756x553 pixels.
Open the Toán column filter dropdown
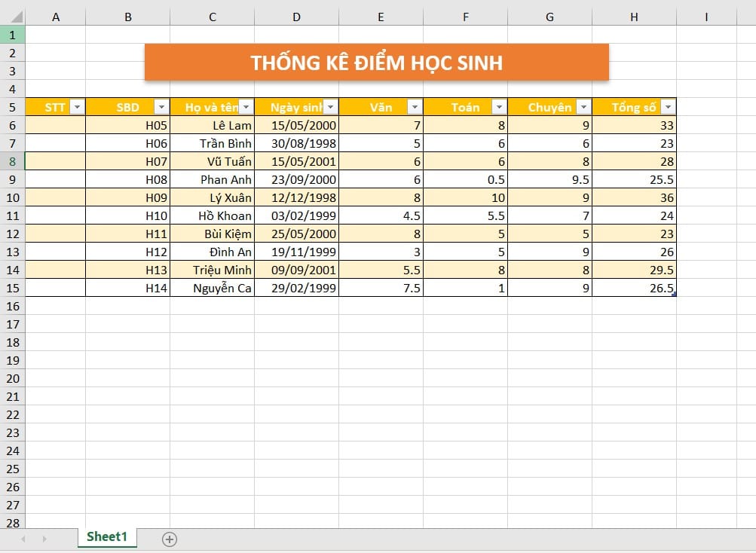[x=499, y=107]
